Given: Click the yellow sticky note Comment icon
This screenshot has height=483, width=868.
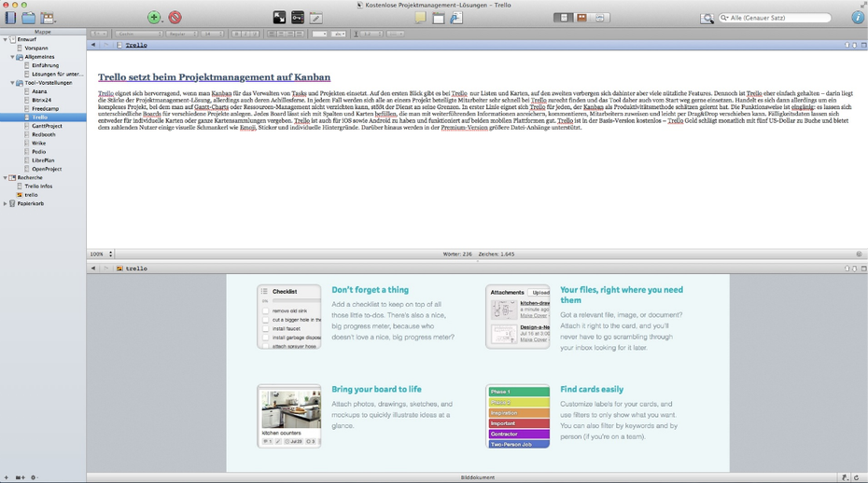Looking at the screenshot, I should (x=421, y=18).
